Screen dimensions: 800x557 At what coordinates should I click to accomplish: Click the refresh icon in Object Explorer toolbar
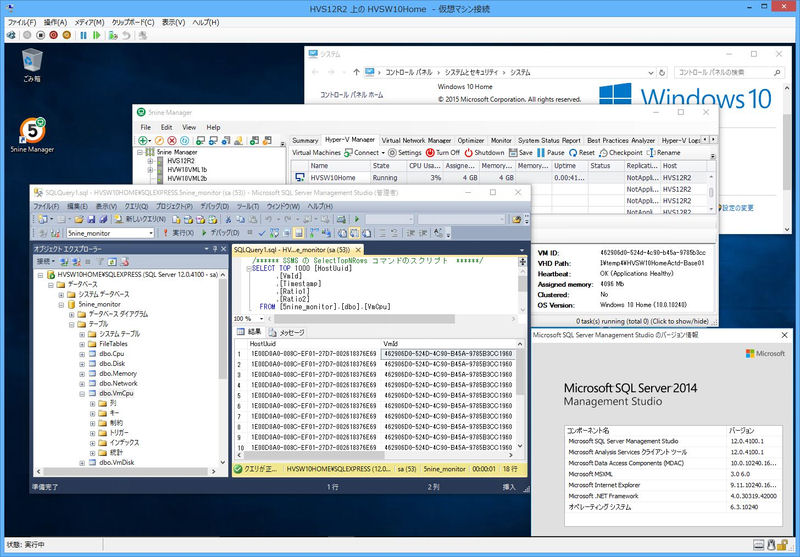[112, 262]
